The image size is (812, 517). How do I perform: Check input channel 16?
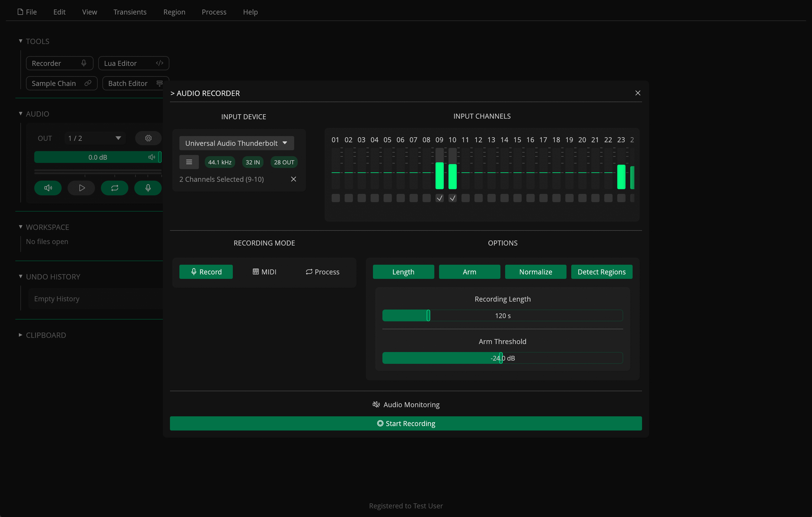pyautogui.click(x=530, y=198)
